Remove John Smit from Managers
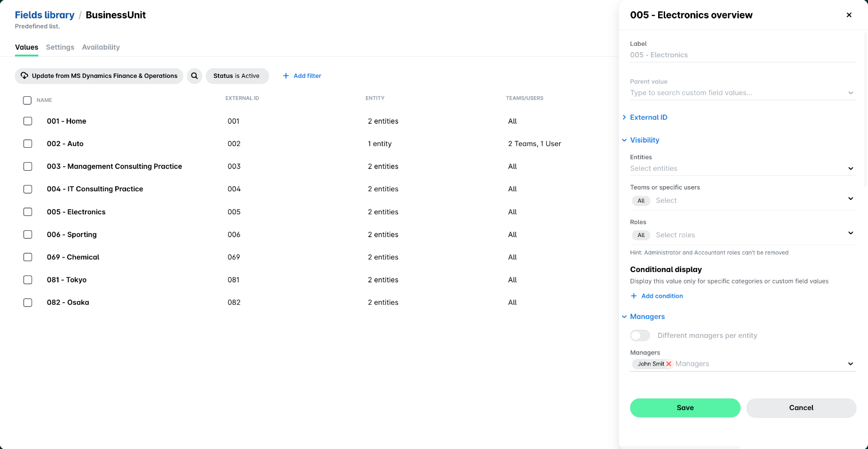 [668, 364]
